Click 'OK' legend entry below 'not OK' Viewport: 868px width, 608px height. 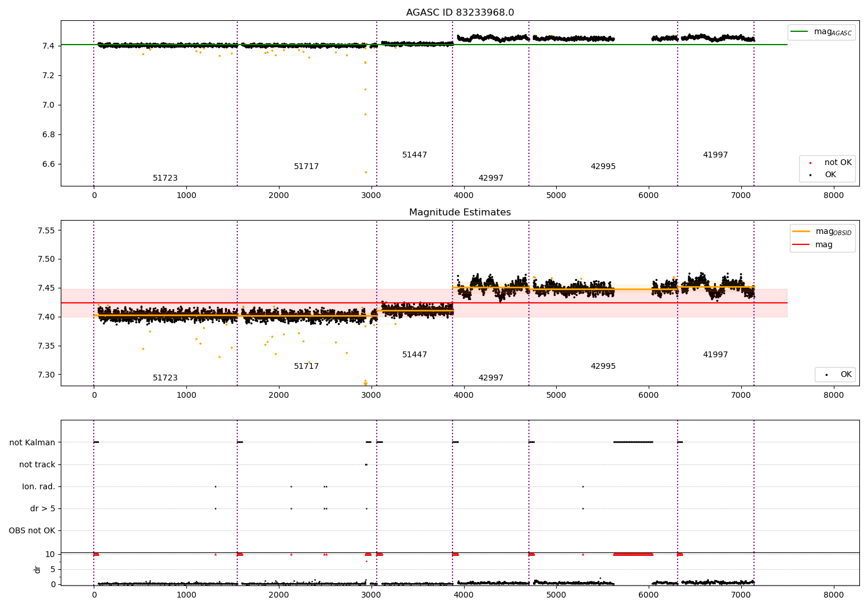pyautogui.click(x=822, y=175)
